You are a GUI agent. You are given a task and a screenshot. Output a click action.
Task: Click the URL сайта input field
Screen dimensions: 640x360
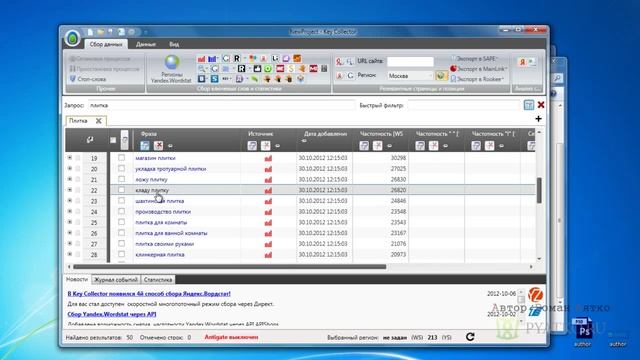pos(410,61)
